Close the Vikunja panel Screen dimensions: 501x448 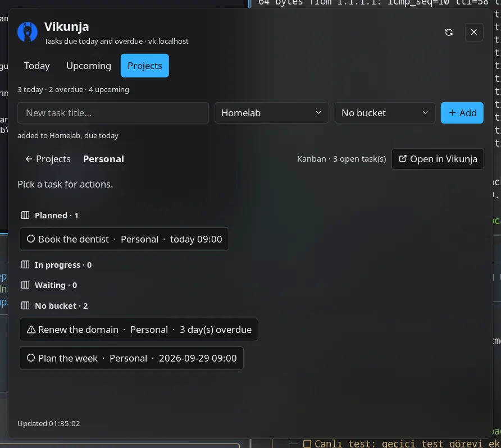[x=474, y=32]
